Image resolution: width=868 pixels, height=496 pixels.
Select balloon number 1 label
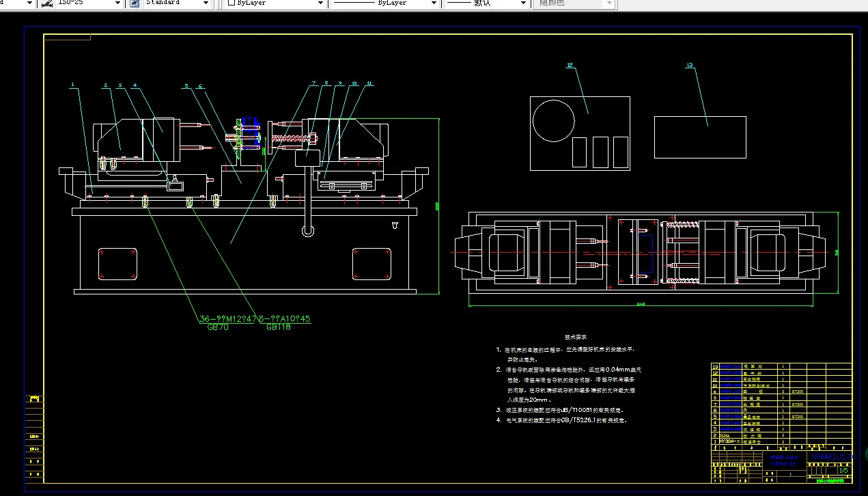72,85
